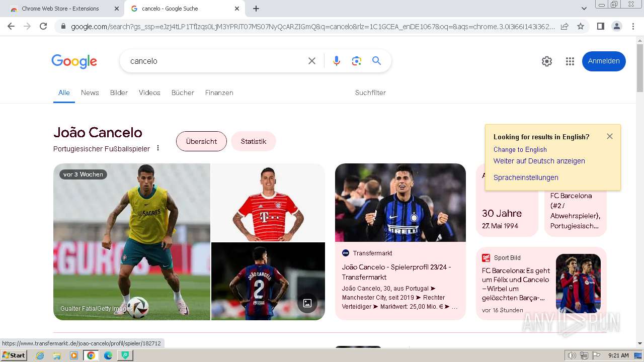This screenshot has height=362, width=644.
Task: Open Cancelo photo in red Bayern jersey
Action: click(x=268, y=202)
